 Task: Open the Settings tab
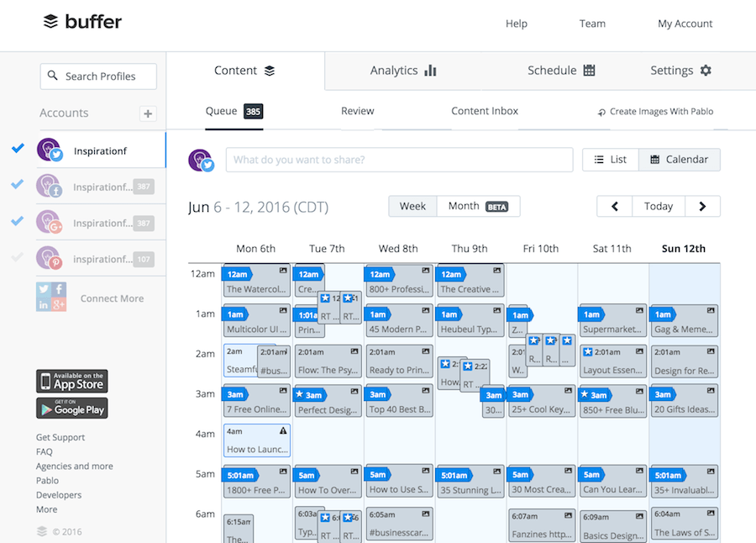point(680,71)
